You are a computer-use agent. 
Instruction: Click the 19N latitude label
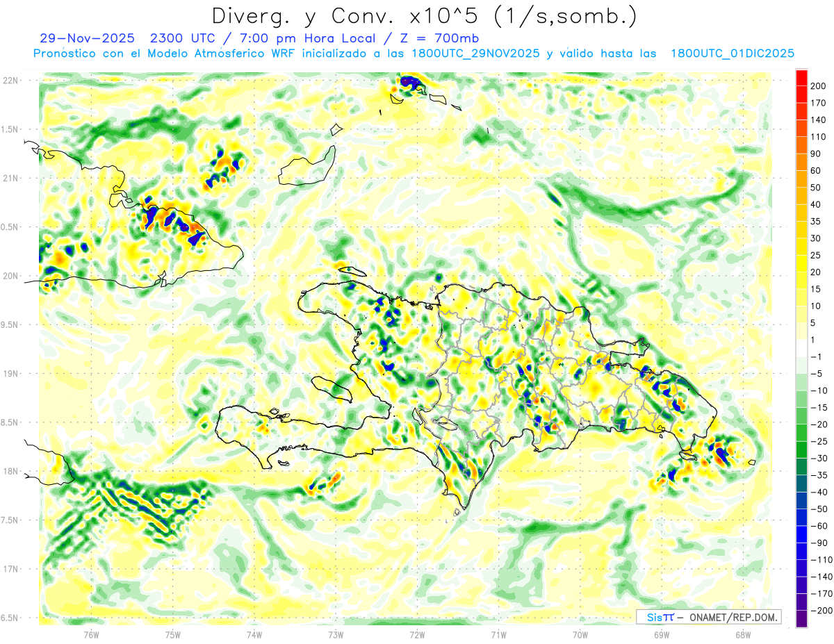(x=10, y=373)
